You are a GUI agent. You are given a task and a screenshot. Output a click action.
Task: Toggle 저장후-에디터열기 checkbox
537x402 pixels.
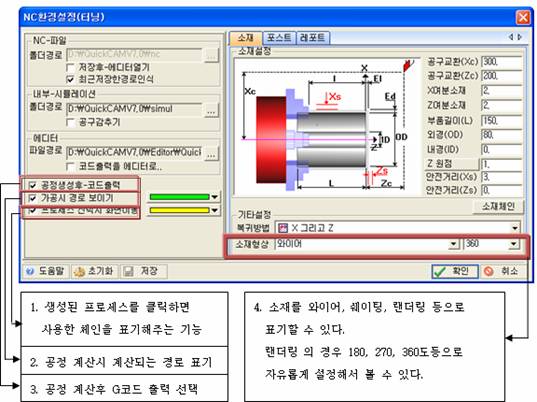point(70,67)
